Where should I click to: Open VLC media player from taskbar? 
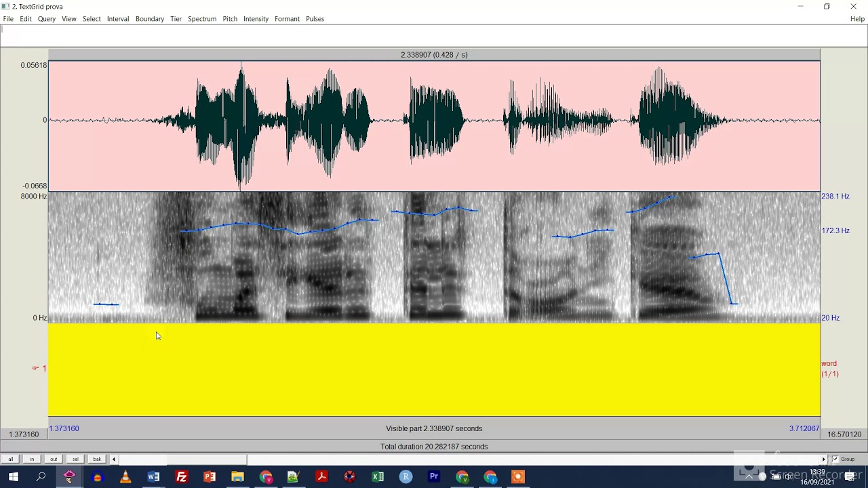coord(125,477)
